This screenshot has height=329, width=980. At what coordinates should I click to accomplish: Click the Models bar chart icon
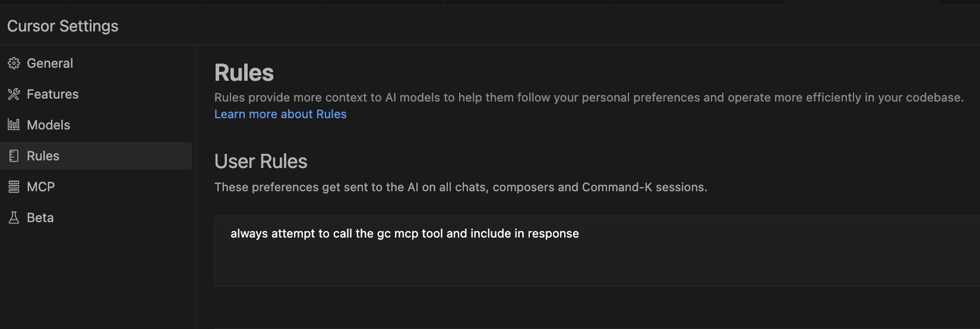(x=14, y=125)
